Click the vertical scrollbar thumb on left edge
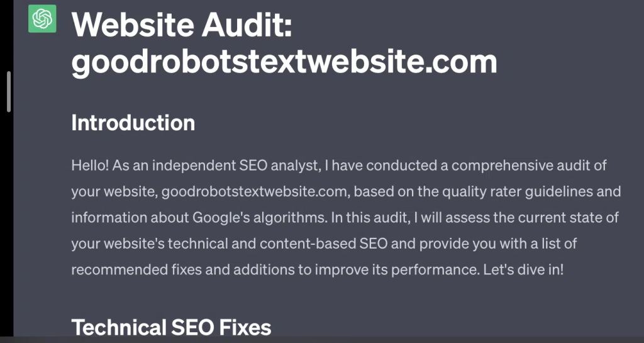Viewport: 644px width, 343px height. (x=9, y=91)
